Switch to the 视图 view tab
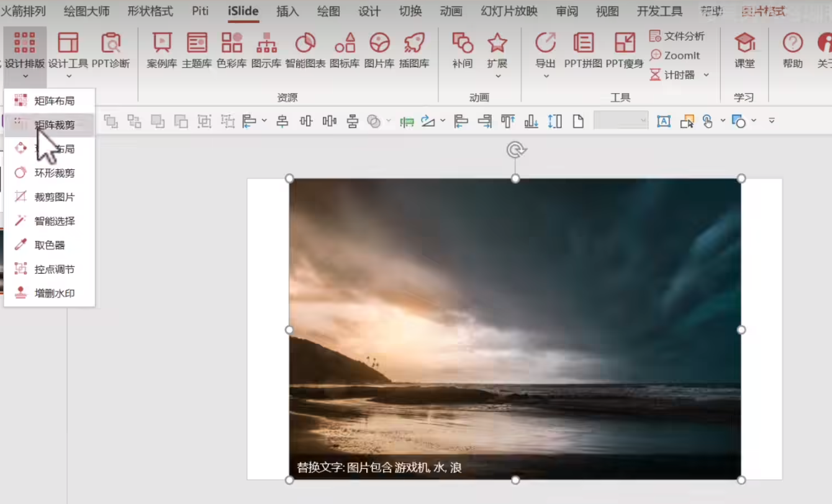 coord(608,11)
